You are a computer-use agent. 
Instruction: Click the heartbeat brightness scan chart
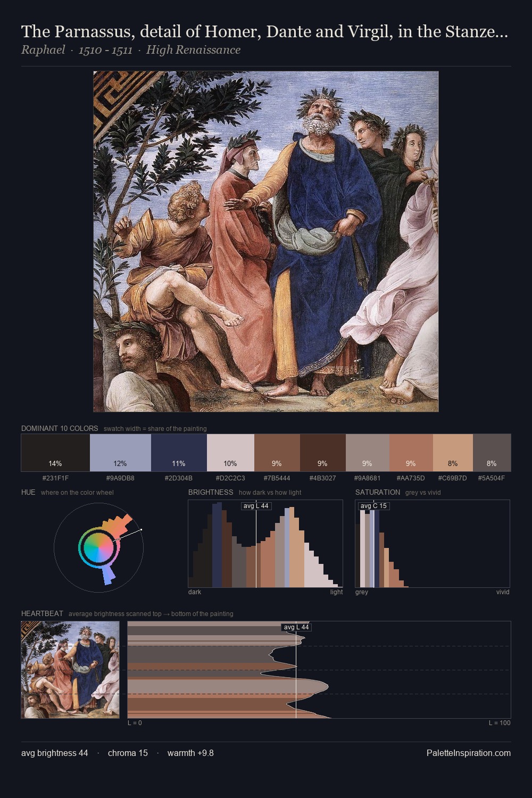pyautogui.click(x=319, y=670)
